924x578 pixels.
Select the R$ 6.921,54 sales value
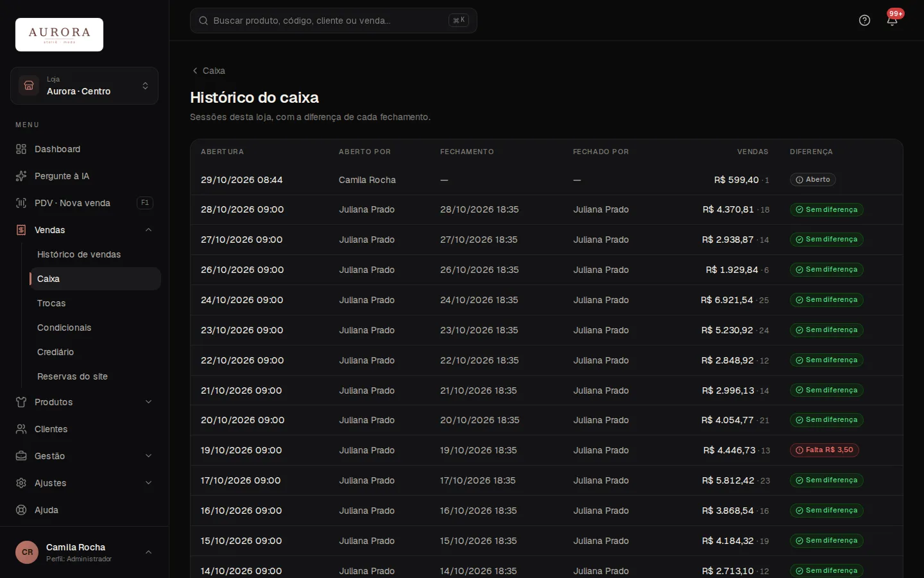click(727, 300)
